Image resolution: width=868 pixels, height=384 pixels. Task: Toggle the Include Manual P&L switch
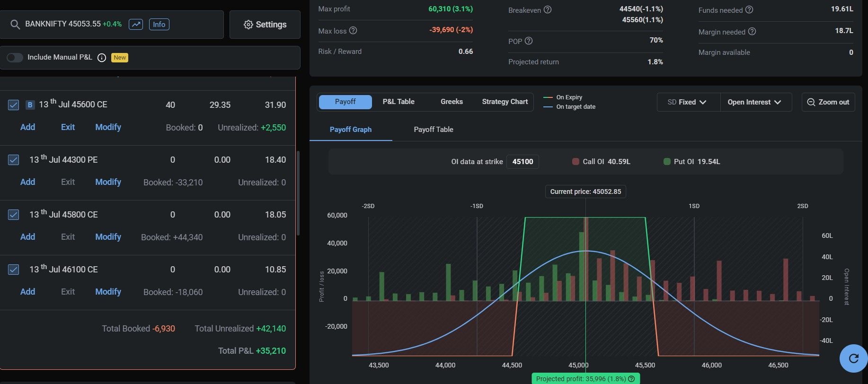15,57
